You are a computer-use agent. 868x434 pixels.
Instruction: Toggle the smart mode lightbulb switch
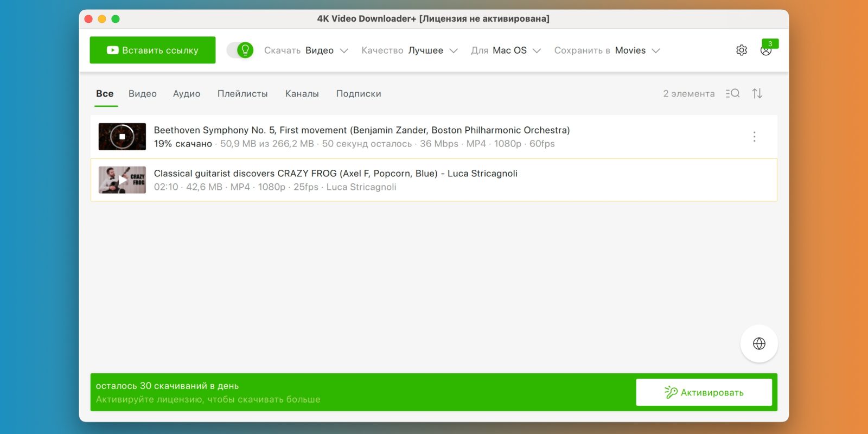240,50
